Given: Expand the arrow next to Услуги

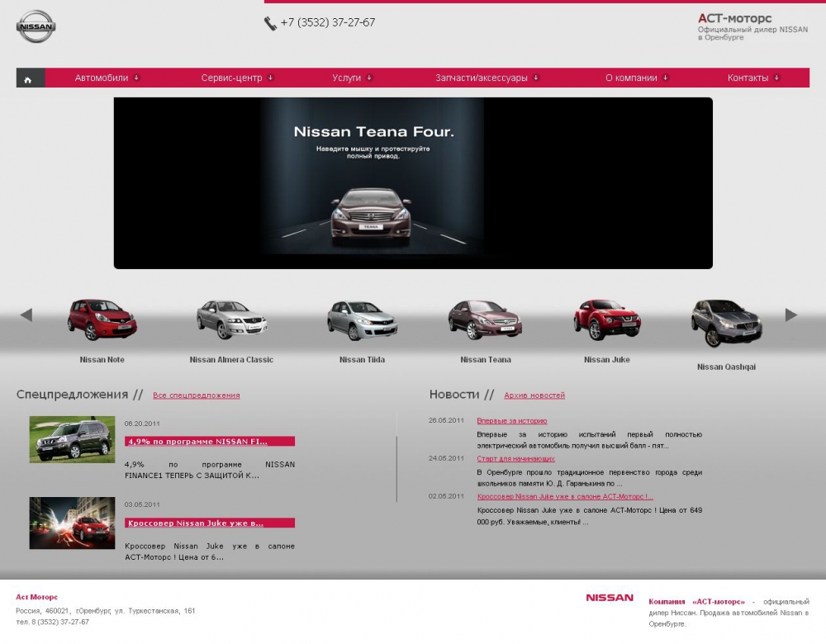Looking at the screenshot, I should pos(369,78).
